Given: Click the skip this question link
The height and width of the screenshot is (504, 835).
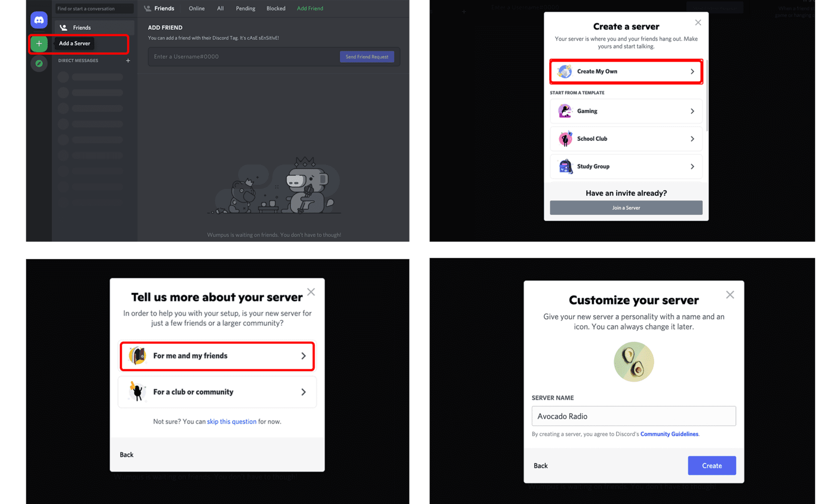Looking at the screenshot, I should point(232,421).
